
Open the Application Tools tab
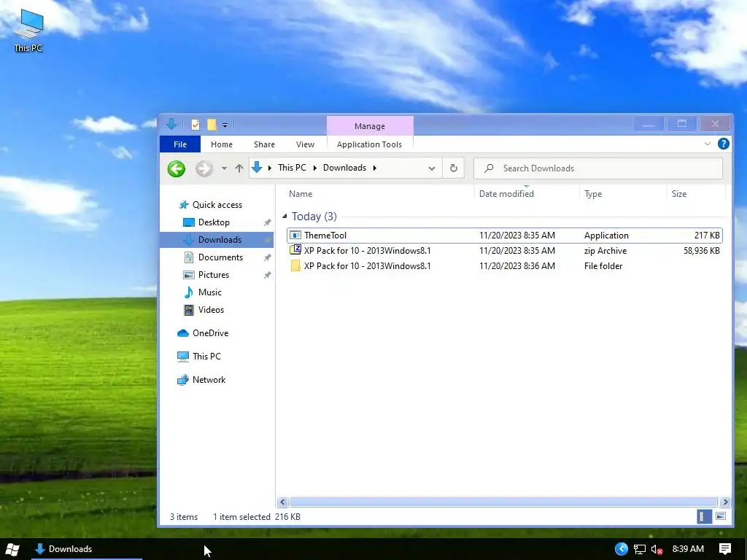[369, 144]
